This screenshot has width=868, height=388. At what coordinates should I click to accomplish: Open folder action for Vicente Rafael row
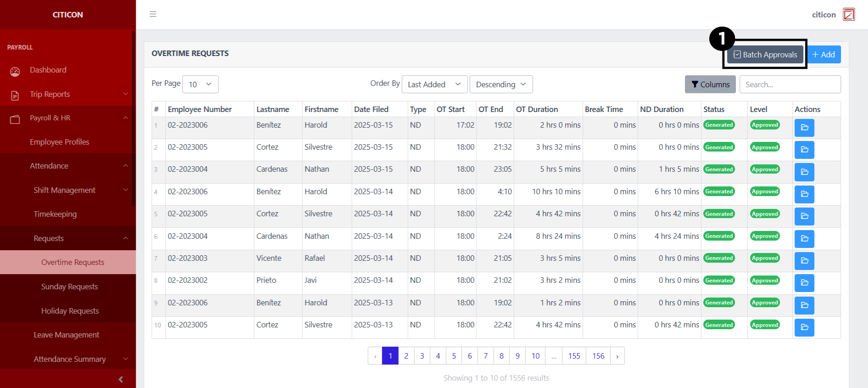[x=804, y=261]
